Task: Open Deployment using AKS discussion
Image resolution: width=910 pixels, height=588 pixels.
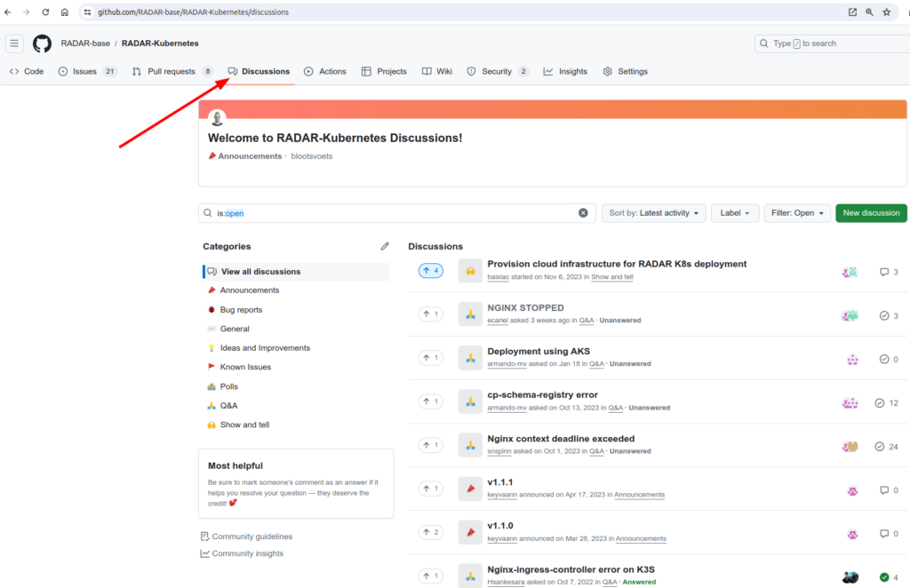Action: click(x=539, y=351)
